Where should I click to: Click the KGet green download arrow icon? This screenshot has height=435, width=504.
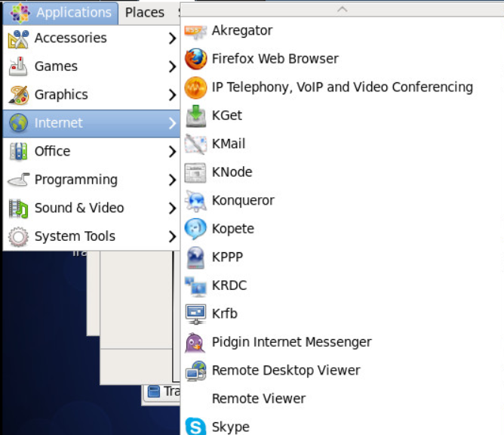[195, 116]
